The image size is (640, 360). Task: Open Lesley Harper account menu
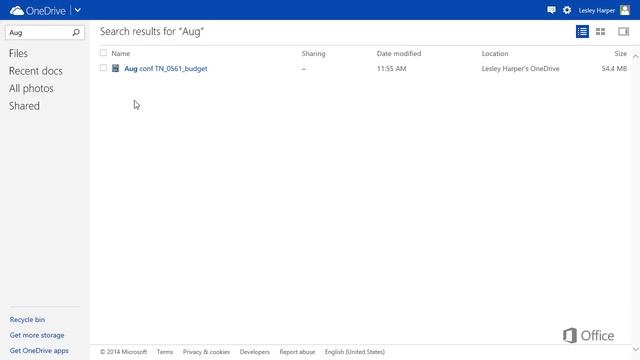click(x=596, y=11)
